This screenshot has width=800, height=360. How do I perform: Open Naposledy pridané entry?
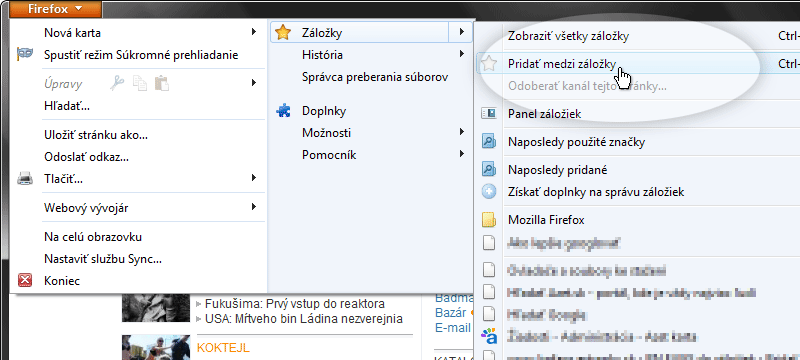[x=558, y=170]
